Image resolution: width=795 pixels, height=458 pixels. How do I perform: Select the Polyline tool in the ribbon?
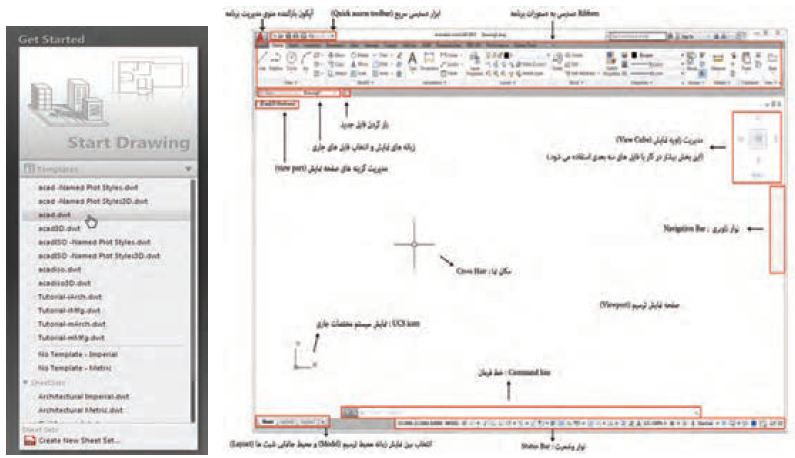tap(275, 61)
